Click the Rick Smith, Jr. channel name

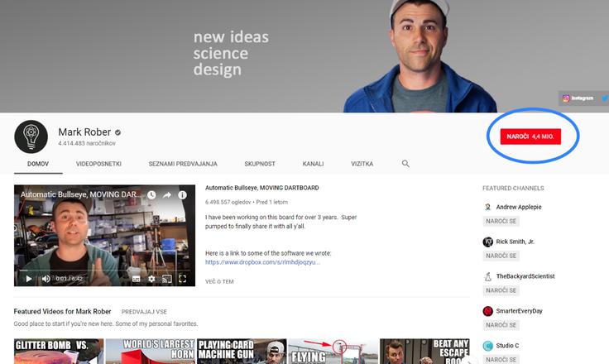[x=515, y=242]
